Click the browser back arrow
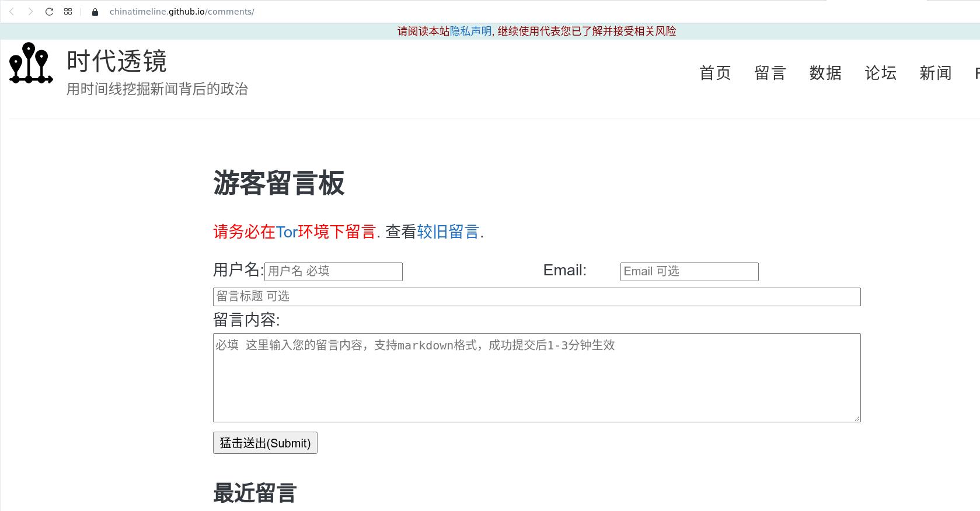980x511 pixels. point(12,12)
